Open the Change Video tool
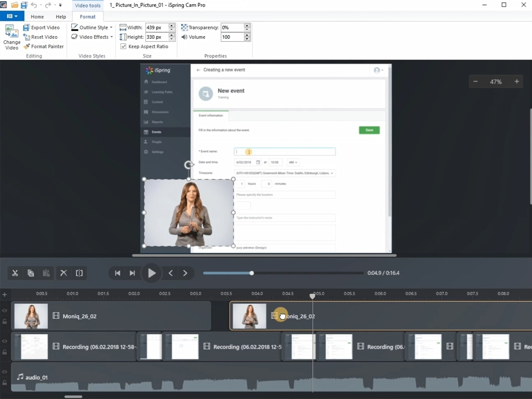The image size is (532, 399). click(x=12, y=37)
